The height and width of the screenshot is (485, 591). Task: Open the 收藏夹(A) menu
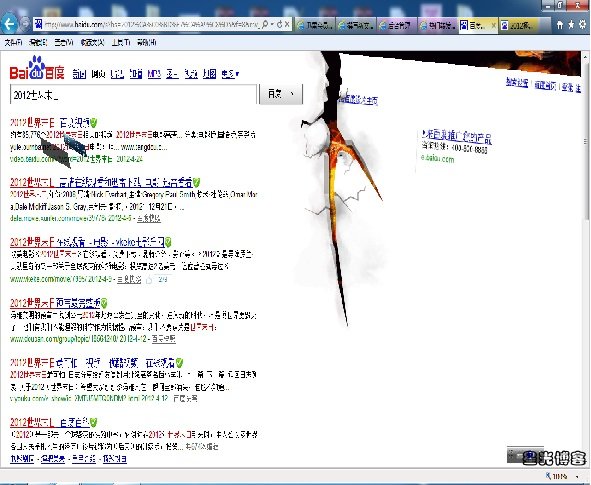(92, 43)
